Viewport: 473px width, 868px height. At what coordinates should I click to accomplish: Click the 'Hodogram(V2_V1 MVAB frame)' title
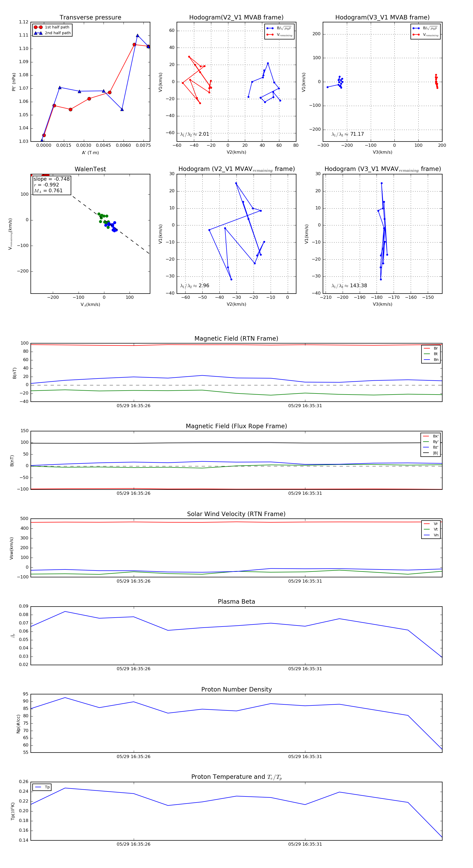pos(236,18)
